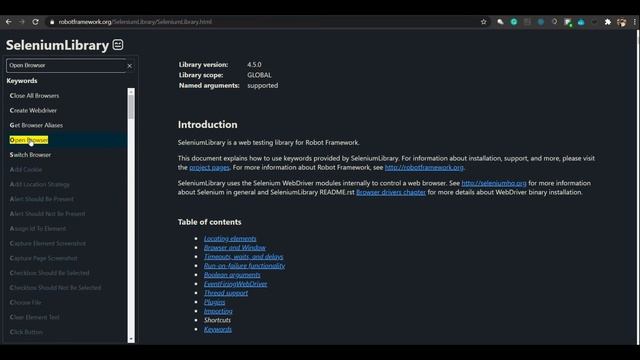Open the highlighted Open Browser keyword

29,140
